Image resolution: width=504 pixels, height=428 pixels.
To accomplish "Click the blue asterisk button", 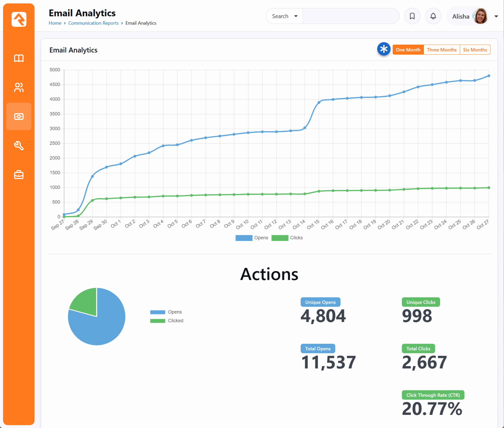I will pyautogui.click(x=384, y=49).
